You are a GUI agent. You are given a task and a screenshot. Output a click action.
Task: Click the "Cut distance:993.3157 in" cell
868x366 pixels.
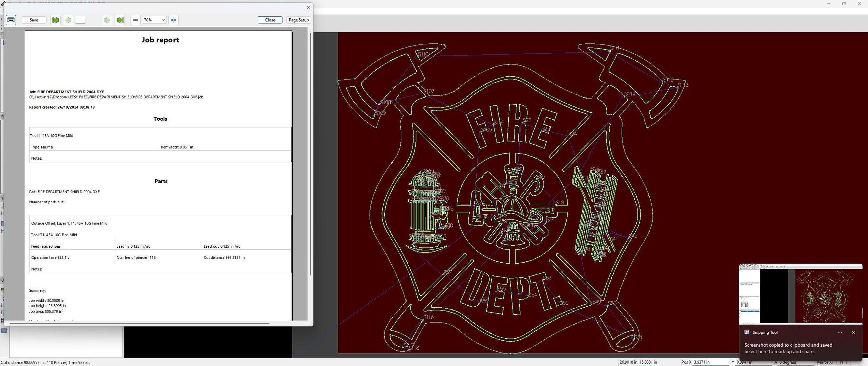pyautogui.click(x=224, y=257)
